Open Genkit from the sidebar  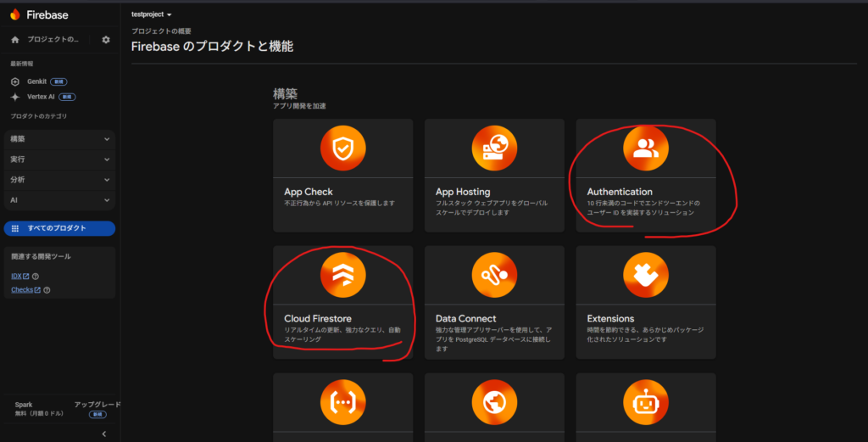pyautogui.click(x=36, y=82)
